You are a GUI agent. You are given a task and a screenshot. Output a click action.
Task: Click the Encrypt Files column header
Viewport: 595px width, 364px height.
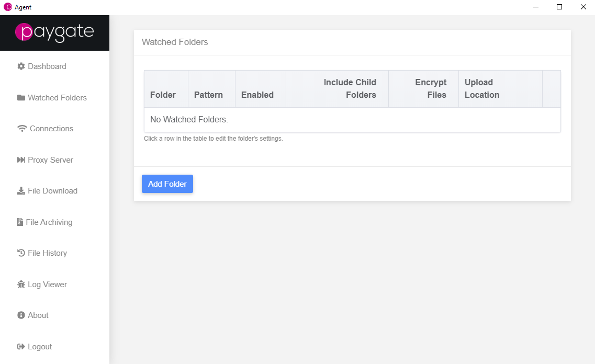[423, 89]
